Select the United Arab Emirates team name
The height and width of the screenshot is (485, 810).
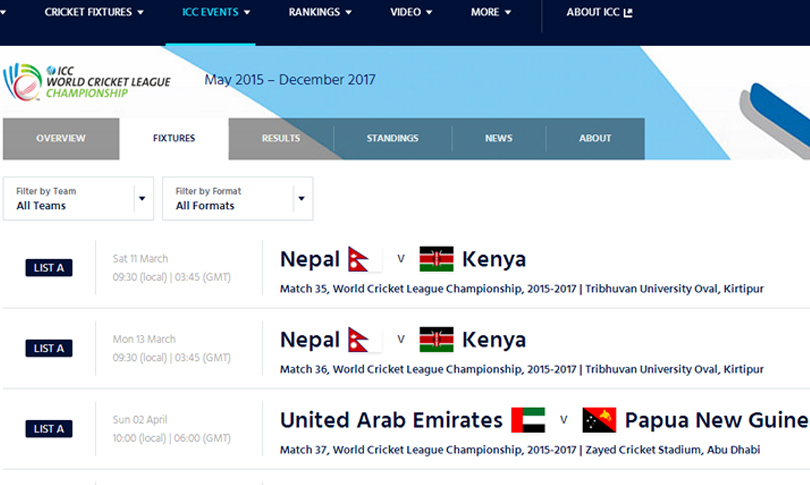(x=391, y=420)
